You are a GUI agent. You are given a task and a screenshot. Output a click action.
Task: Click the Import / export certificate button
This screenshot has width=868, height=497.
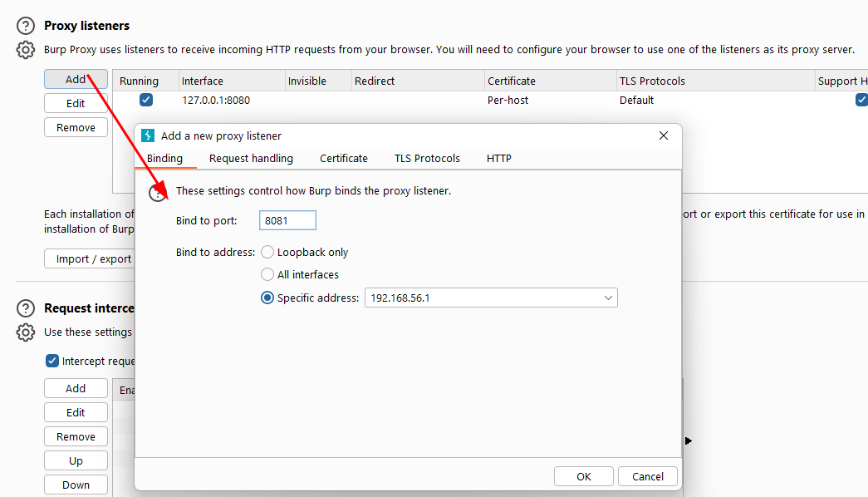90,258
